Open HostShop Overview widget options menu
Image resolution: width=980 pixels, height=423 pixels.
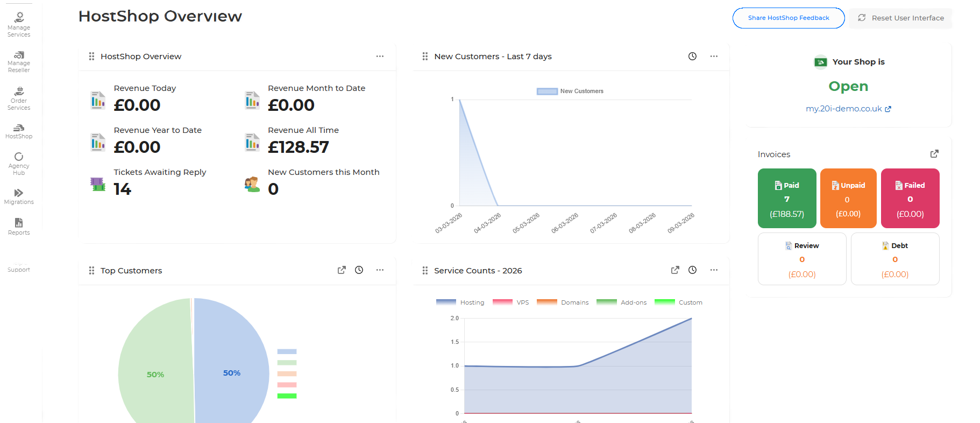point(380,56)
